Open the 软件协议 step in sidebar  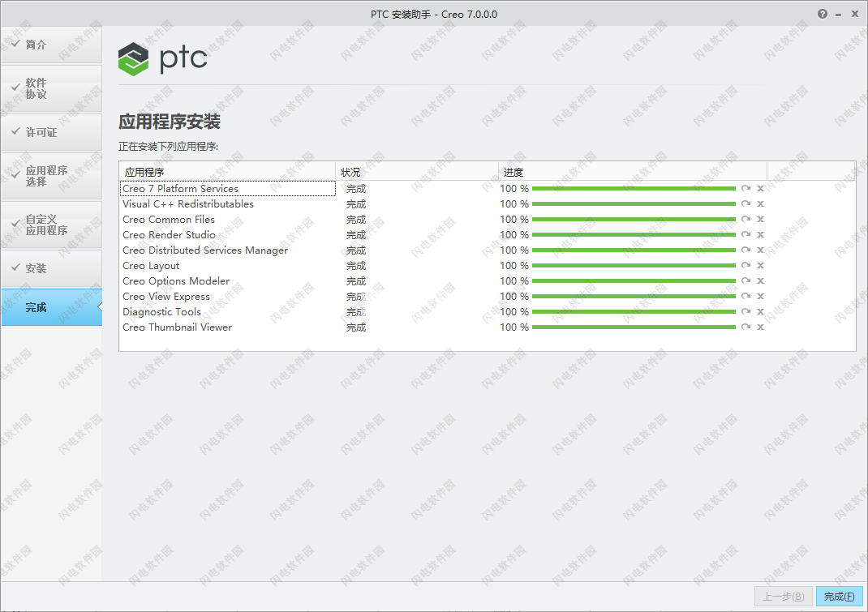51,88
